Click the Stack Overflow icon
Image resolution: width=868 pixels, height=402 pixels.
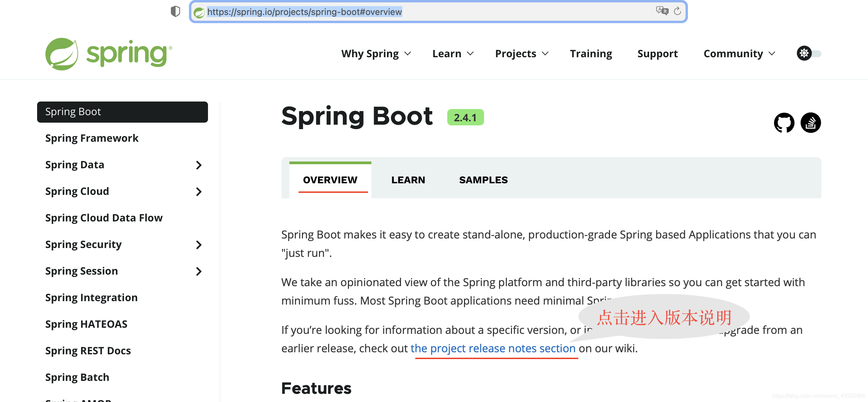(x=811, y=123)
